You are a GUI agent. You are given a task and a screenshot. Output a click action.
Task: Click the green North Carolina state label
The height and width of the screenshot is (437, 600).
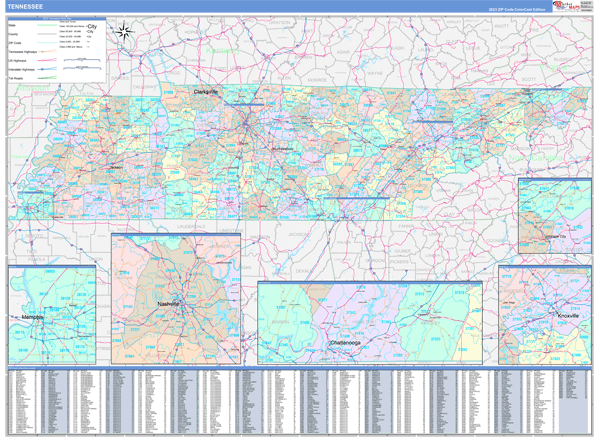pos(536,158)
